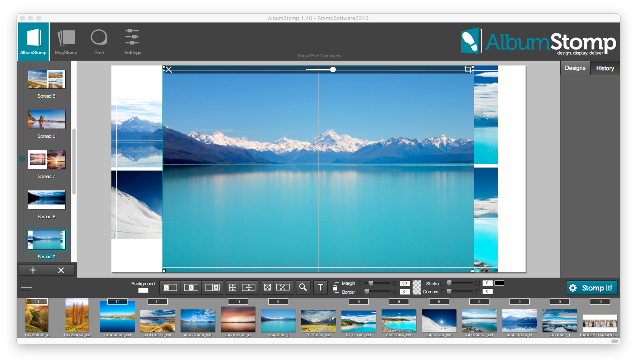
Task: Click the transparent checkerboard swatch
Action: [417, 287]
